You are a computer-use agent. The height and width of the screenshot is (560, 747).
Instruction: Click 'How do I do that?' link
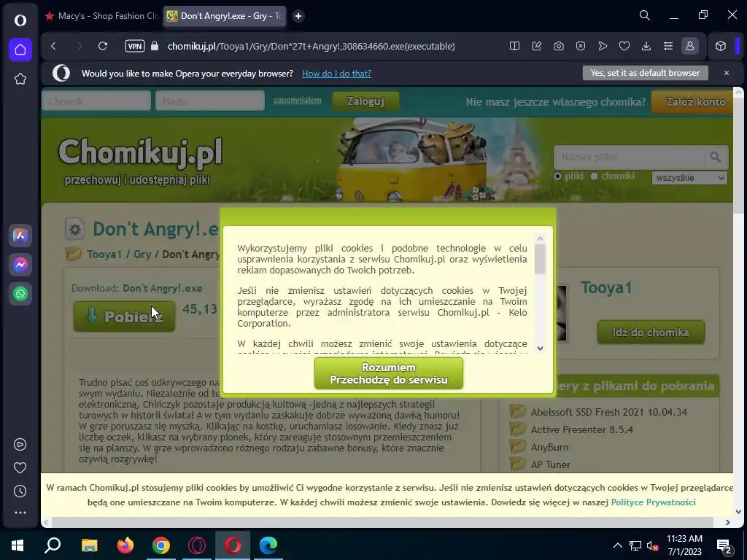[x=336, y=74]
